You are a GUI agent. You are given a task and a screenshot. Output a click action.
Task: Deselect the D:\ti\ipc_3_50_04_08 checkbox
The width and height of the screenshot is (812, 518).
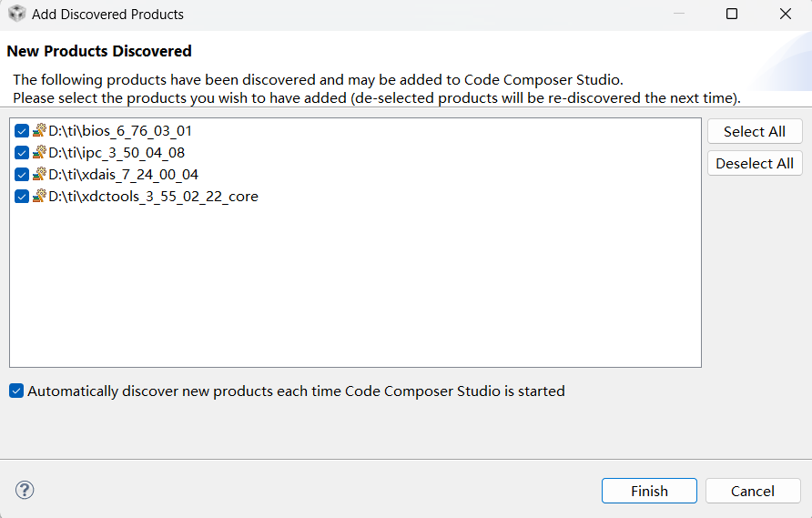click(x=22, y=152)
